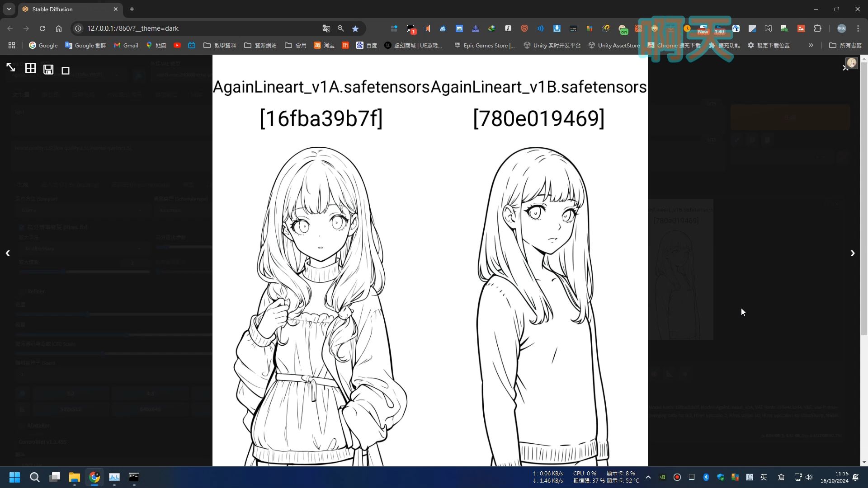Select the tiled grid view icon
The image size is (868, 488).
click(30, 68)
